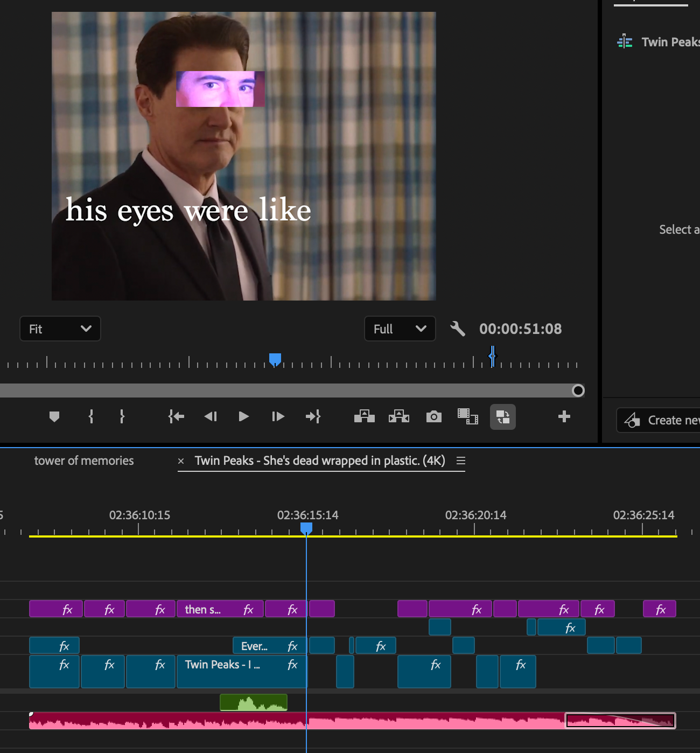Click the Mark In bracket icon

tap(91, 416)
